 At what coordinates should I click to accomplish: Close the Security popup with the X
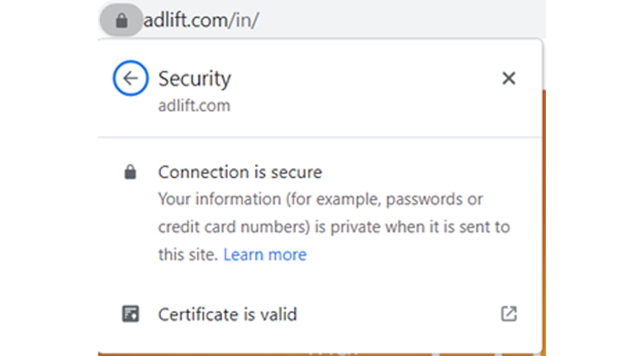[x=508, y=78]
